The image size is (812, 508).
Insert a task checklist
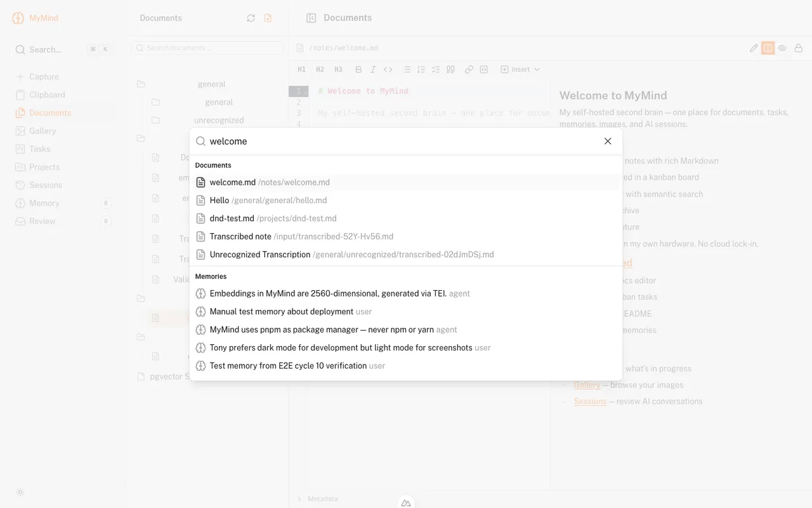click(436, 69)
